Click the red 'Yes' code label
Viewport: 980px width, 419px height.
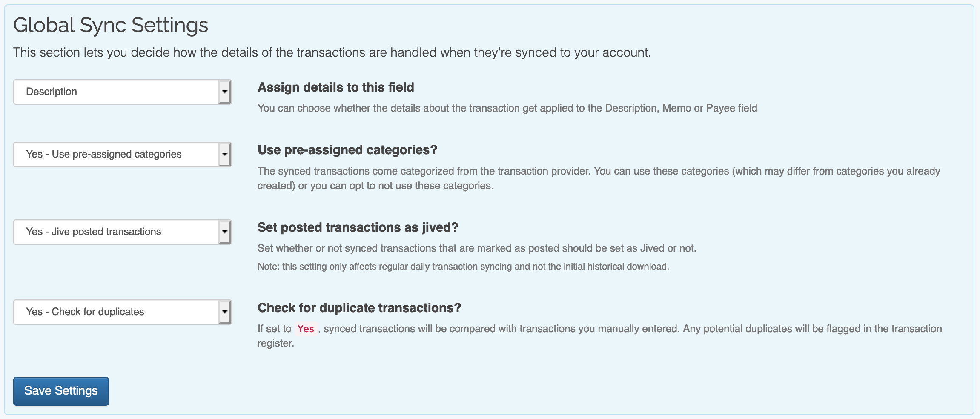point(306,329)
